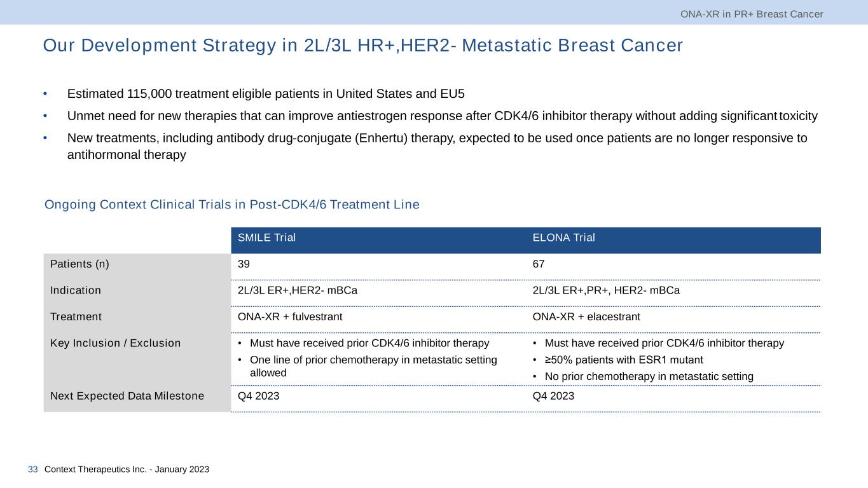Image resolution: width=868 pixels, height=488 pixels.
Task: Click the Estimated 115,000 treatment eligible patients bullet
Action: pyautogui.click(x=266, y=94)
